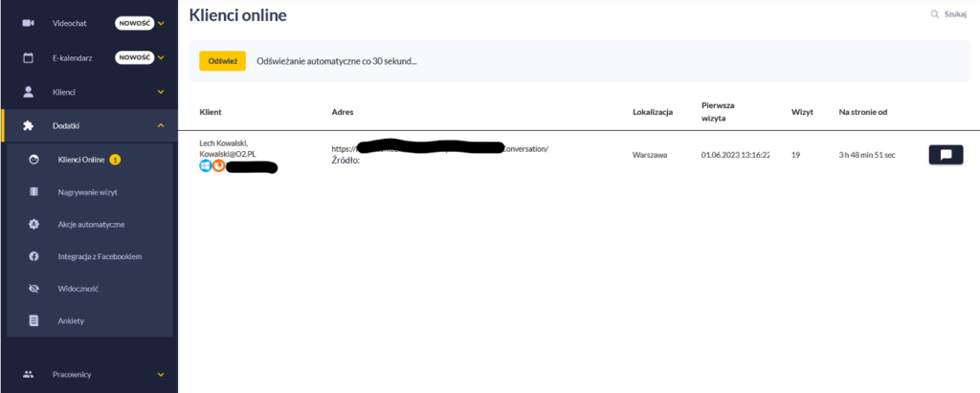Expand the Videochat menu chevron
The height and width of the screenshot is (393, 980).
(161, 24)
